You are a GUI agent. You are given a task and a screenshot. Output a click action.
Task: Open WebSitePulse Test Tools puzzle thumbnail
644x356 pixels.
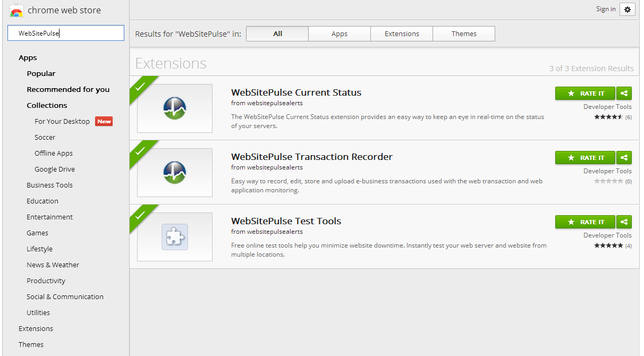(175, 237)
